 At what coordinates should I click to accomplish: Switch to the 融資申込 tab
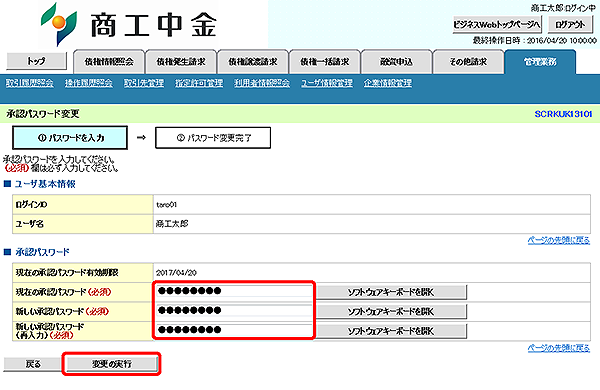point(396,62)
